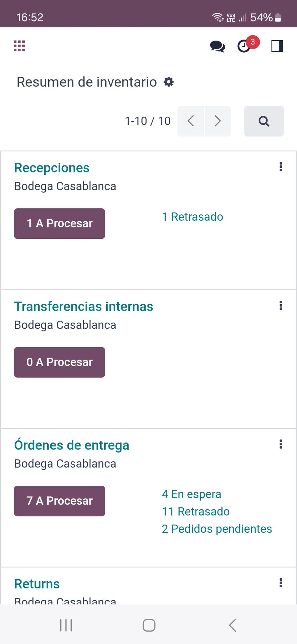Open Recepciones card three-dot menu
The image size is (297, 644).
pos(281,167)
